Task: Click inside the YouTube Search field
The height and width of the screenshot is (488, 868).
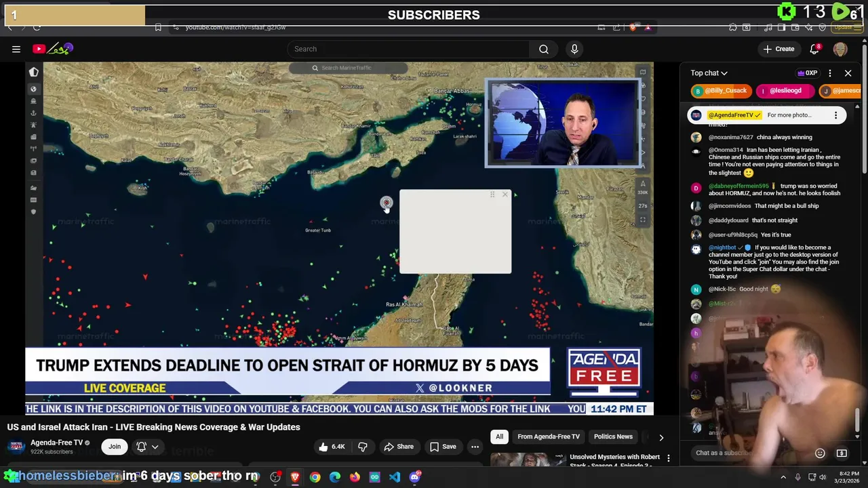Action: 409,49
